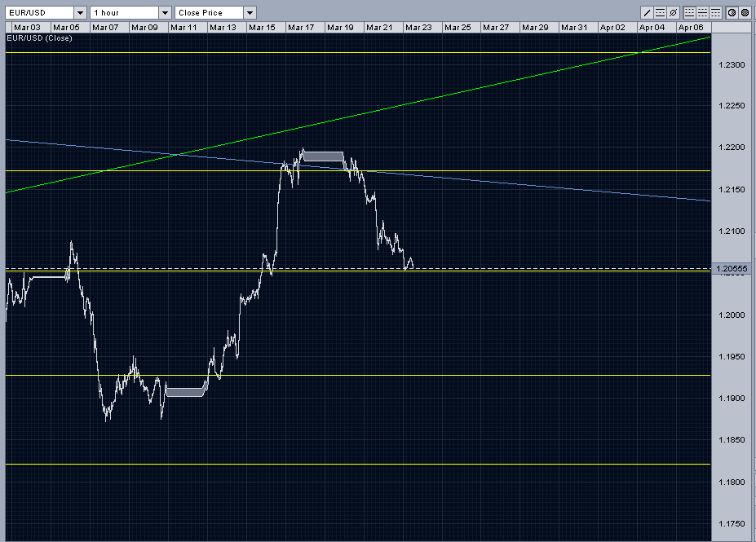
Task: Click the middle dashed gridline style icon
Action: 702,11
